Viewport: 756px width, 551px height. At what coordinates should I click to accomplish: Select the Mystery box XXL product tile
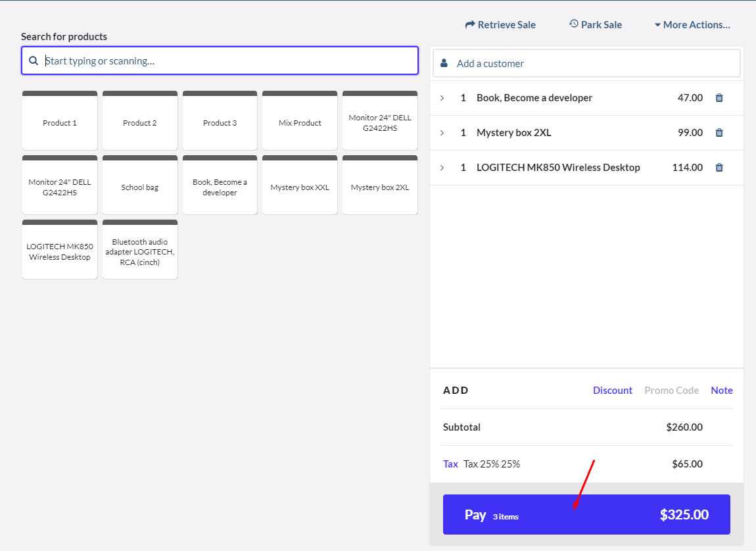(300, 187)
